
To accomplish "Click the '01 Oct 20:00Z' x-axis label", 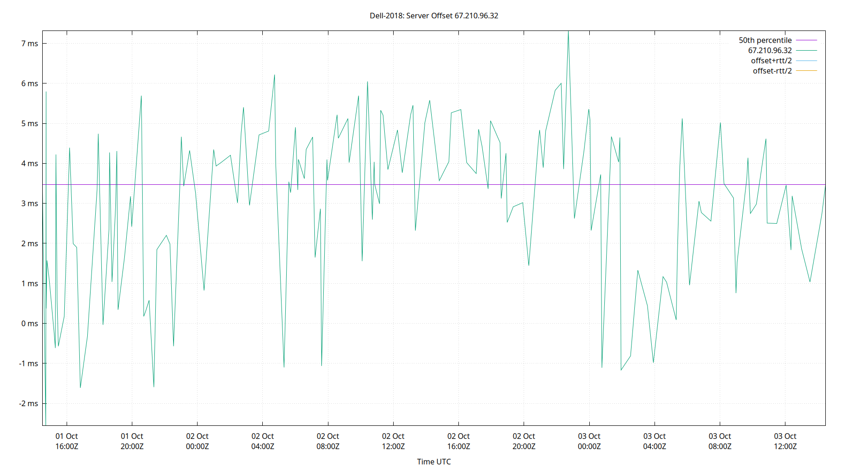I will point(132,441).
